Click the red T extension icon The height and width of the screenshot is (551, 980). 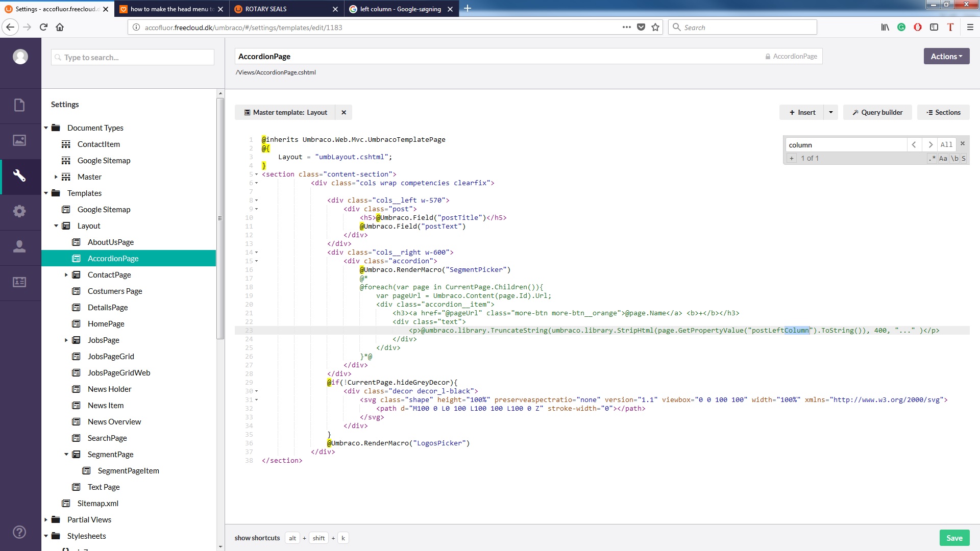(x=950, y=27)
